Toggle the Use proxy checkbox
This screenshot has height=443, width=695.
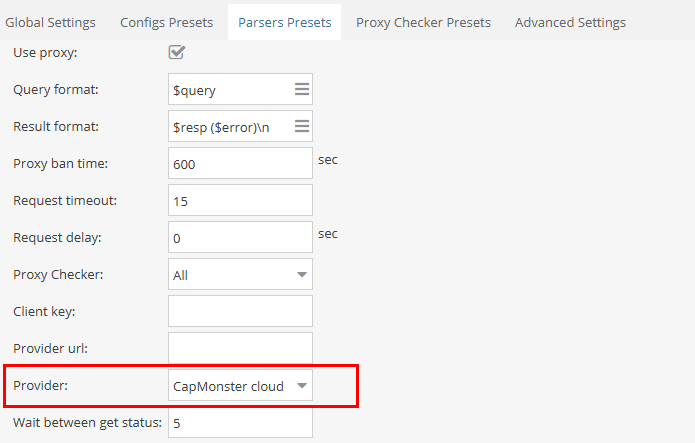(x=176, y=52)
